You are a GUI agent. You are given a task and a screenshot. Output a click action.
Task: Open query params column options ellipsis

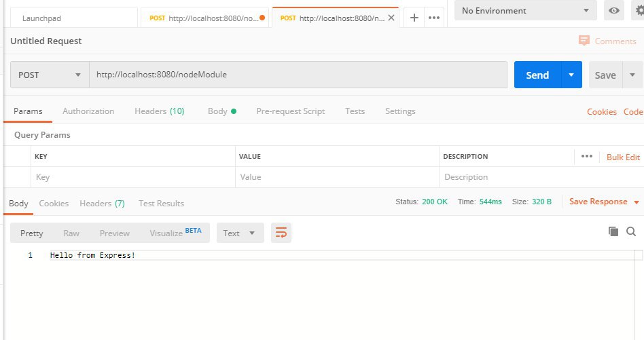[x=587, y=156]
